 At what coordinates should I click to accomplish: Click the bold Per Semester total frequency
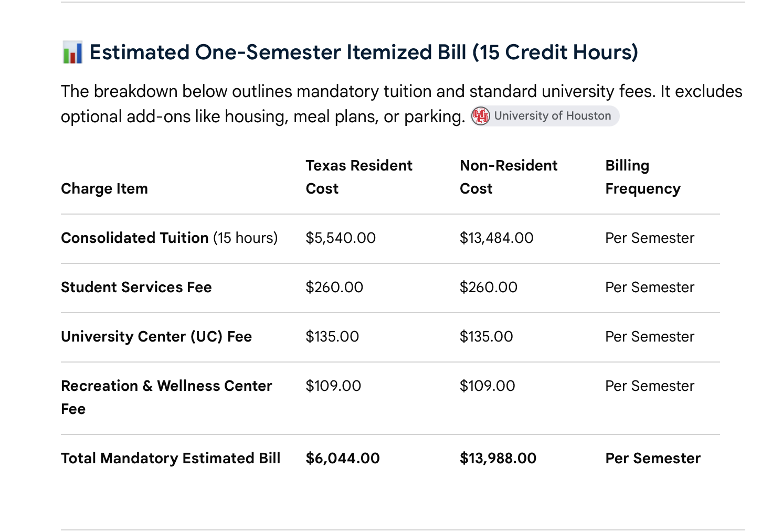(x=653, y=458)
